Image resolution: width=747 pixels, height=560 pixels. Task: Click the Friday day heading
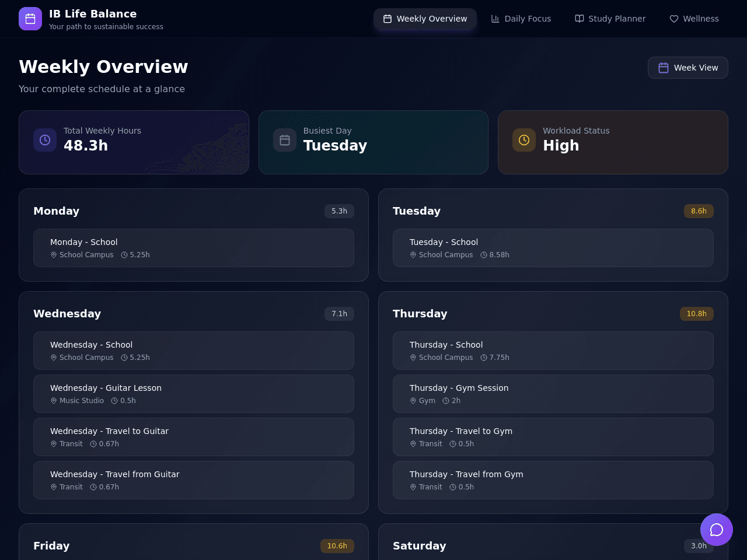[51, 546]
